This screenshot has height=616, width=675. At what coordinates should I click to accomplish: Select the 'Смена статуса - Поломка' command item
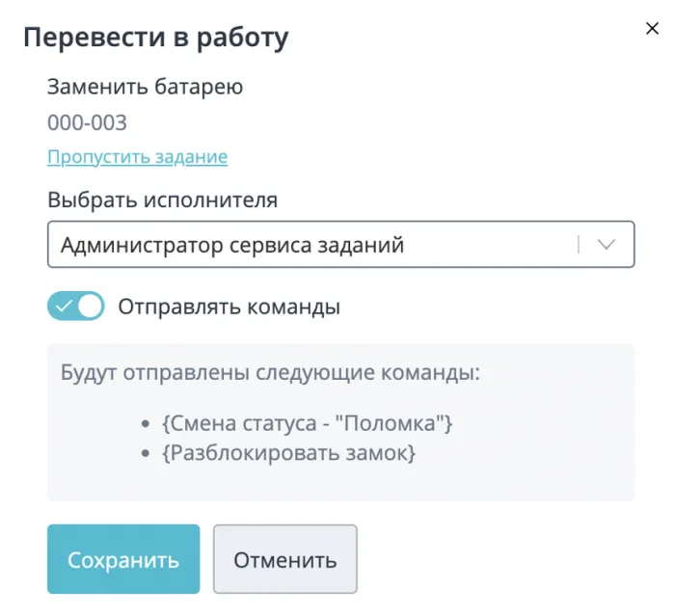click(x=307, y=423)
